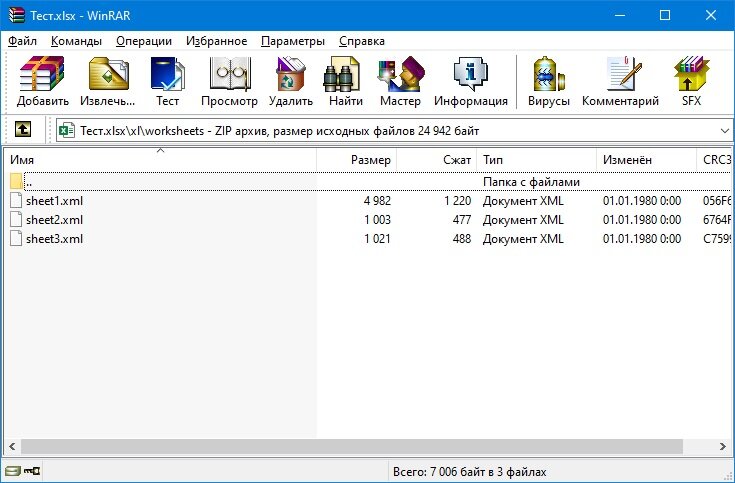The image size is (735, 483).
Task: Open the Файл menu
Action: 22,41
